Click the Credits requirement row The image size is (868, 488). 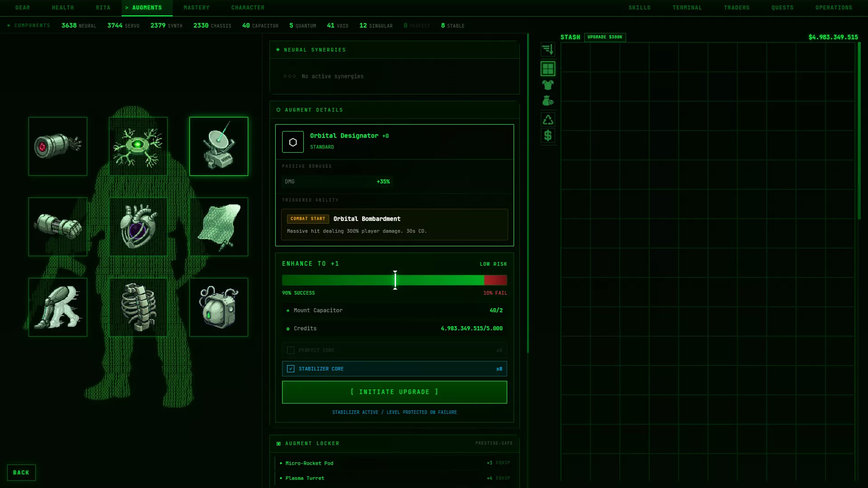(395, 328)
